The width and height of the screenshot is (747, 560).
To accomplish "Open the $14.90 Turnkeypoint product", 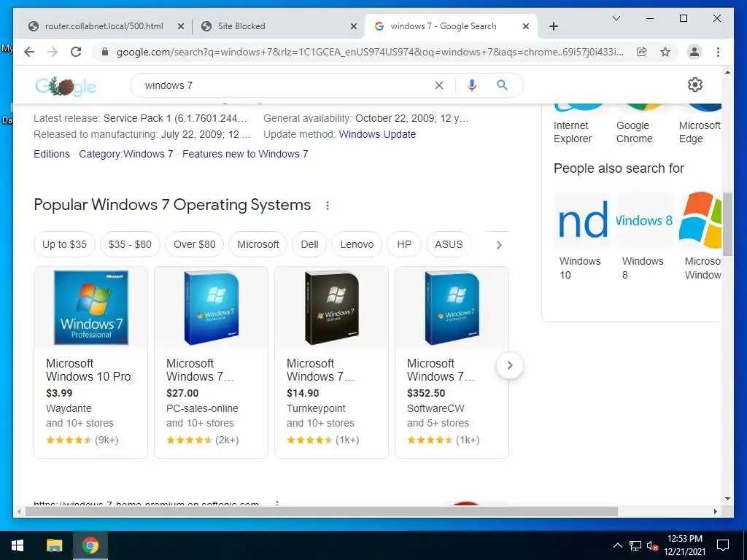I will [x=331, y=362].
